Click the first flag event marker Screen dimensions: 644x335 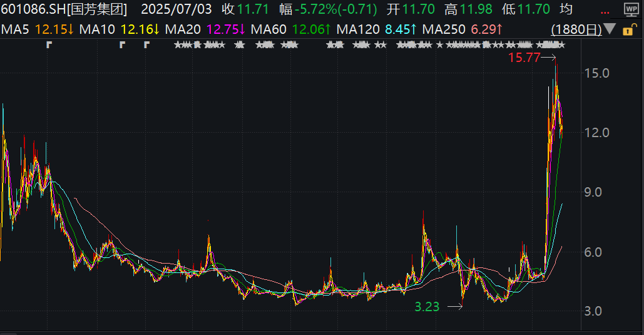49,44
